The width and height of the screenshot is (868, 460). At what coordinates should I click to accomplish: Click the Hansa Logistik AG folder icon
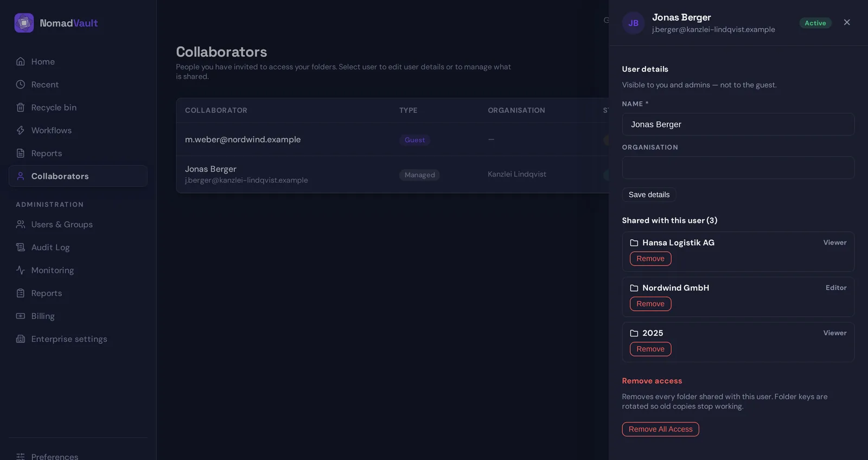tap(634, 242)
